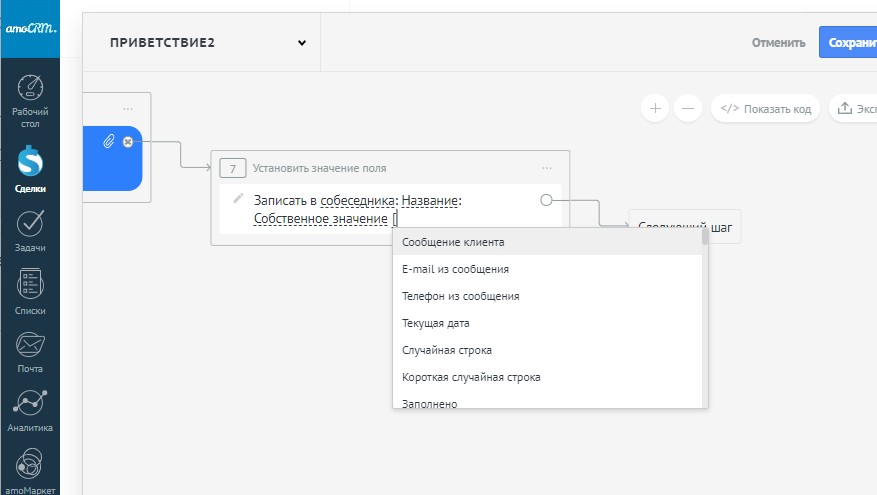
Task: Open Списки lists section
Action: tap(30, 291)
